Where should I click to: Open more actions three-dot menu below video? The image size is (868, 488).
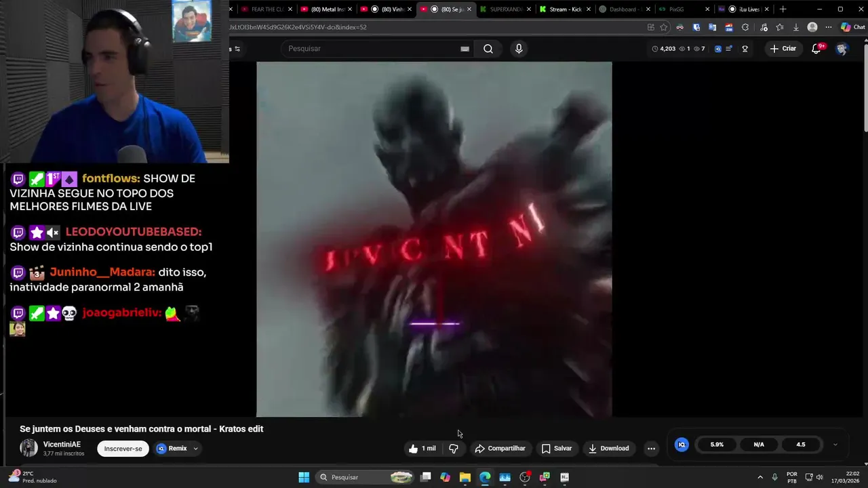point(651,449)
